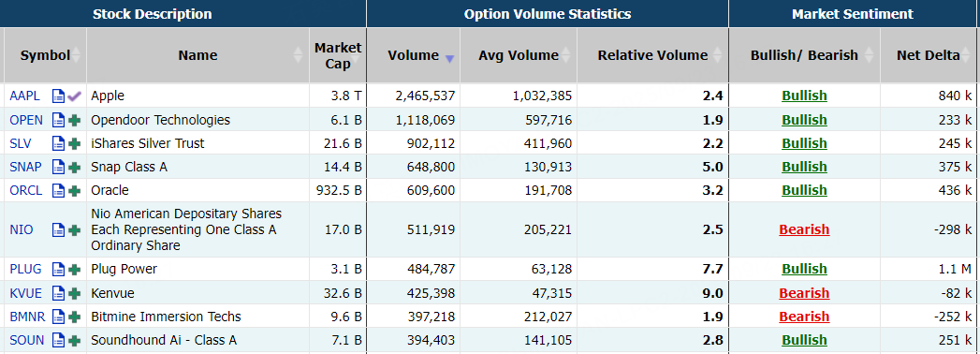This screenshot has height=354, width=980.
Task: Add KVUE to watchlist with plus icon
Action: click(74, 293)
